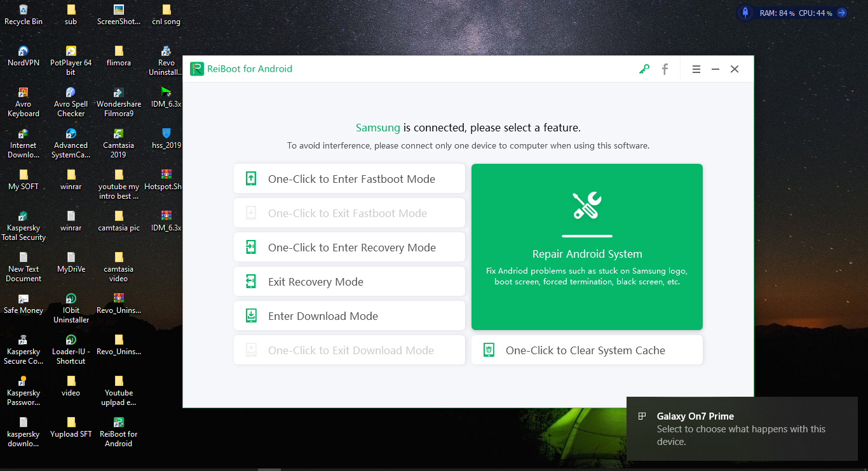Run One-Click to Clear System Cache
The width and height of the screenshot is (868, 471).
coord(587,350)
